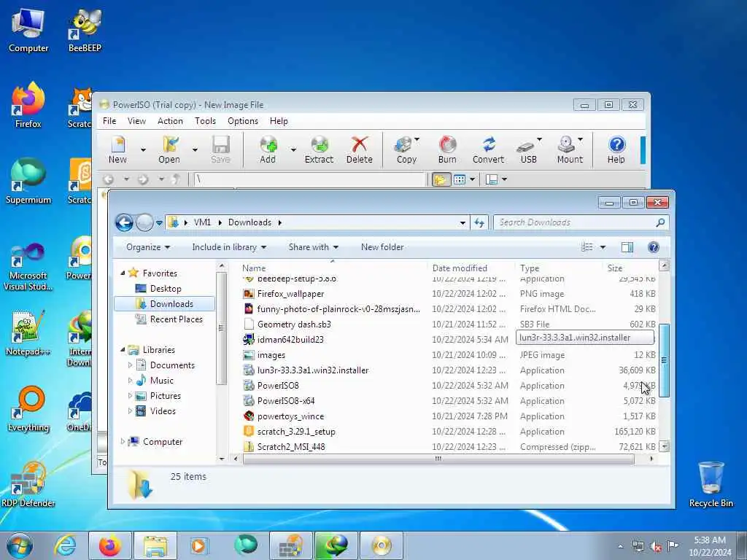Click the vertical scrollbar thumb in file list
Image resolution: width=747 pixels, height=560 pixels.
coord(664,360)
